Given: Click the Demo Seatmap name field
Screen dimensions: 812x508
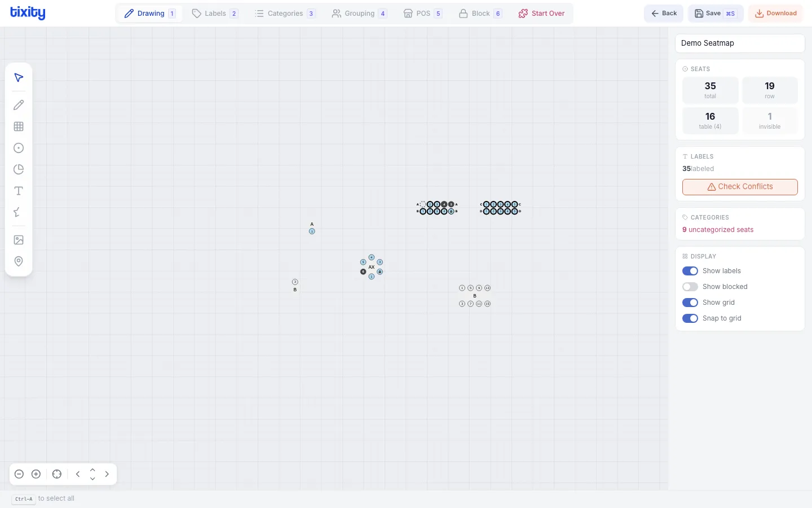Looking at the screenshot, I should [739, 43].
